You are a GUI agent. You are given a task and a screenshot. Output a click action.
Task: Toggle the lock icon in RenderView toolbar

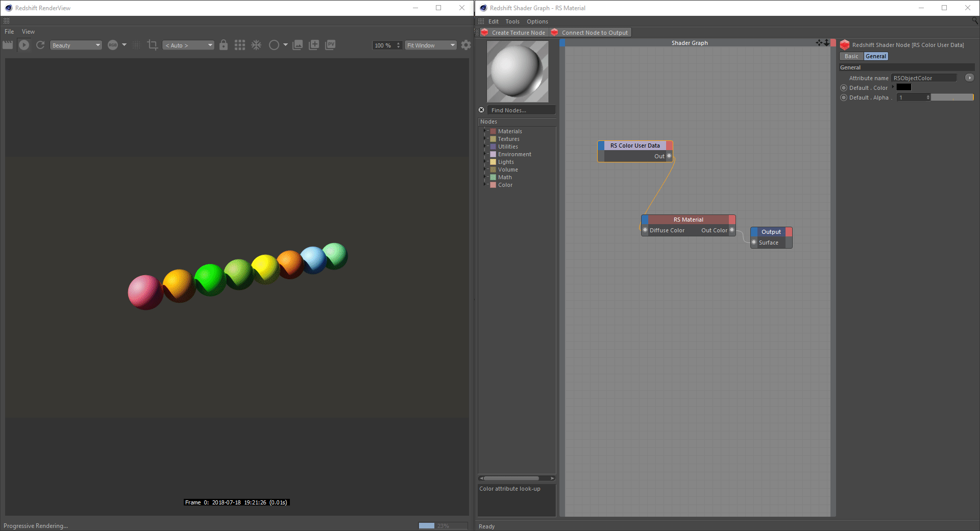pos(224,45)
